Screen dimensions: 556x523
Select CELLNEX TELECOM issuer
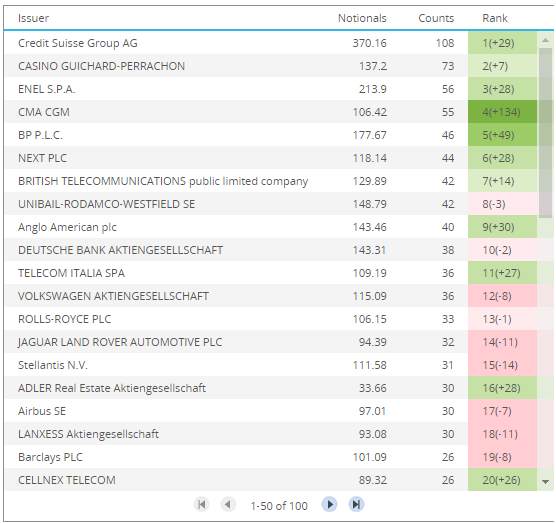click(67, 480)
